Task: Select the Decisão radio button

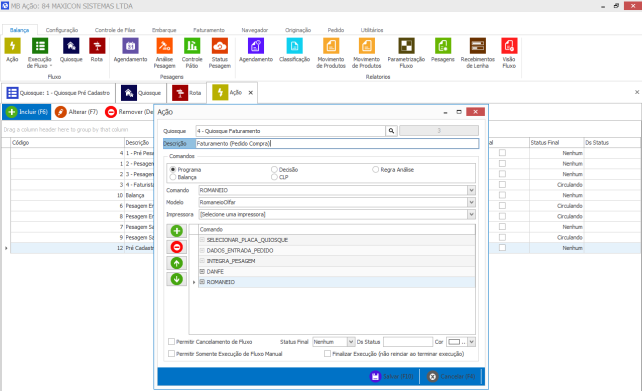Action: pyautogui.click(x=274, y=170)
